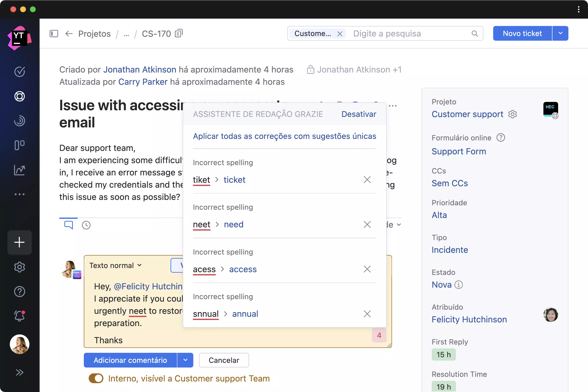Expand Adicionar comentário options arrow
The height and width of the screenshot is (392, 588).
pyautogui.click(x=185, y=360)
